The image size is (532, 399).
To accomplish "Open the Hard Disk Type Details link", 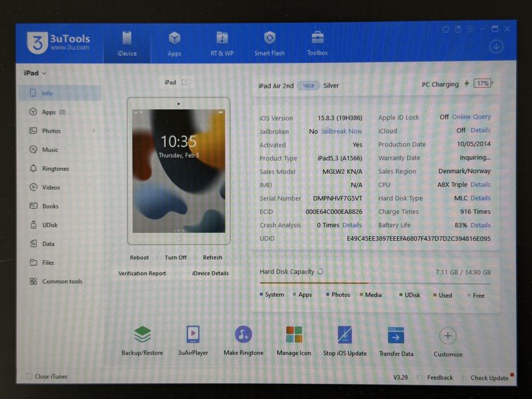I will coord(481,198).
